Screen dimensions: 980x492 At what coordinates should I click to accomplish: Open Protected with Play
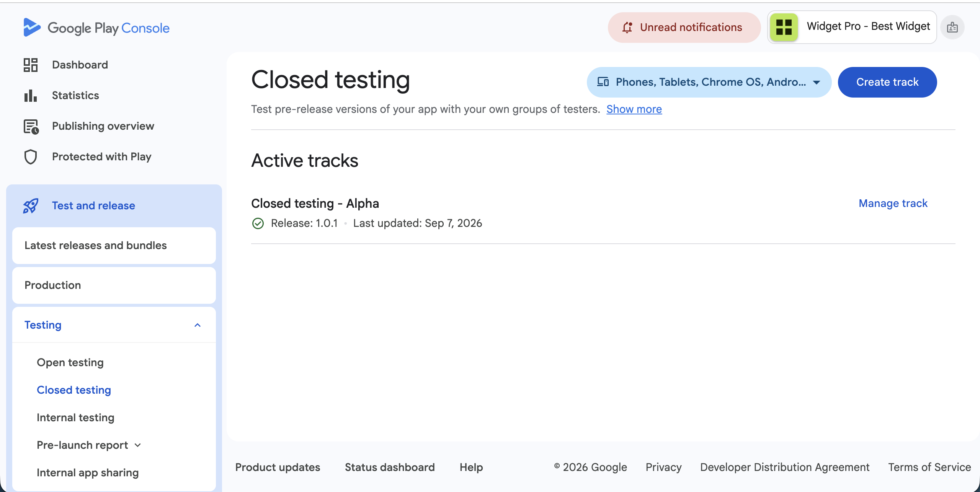pos(101,157)
